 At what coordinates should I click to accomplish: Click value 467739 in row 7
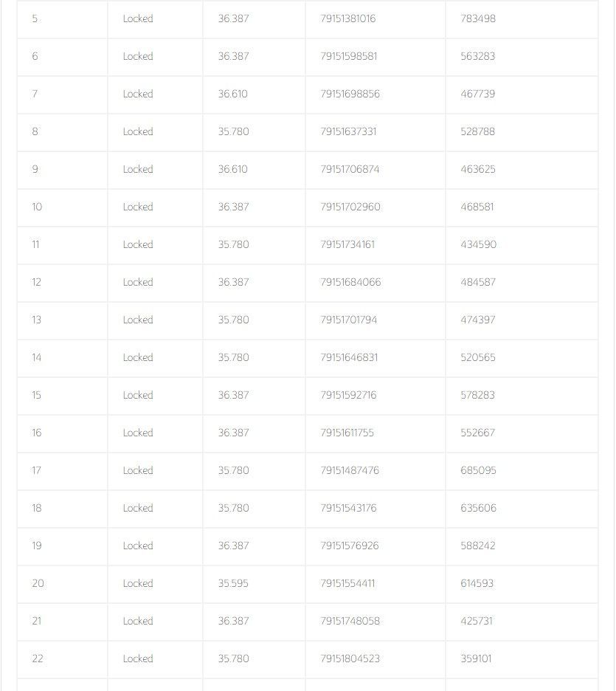point(477,94)
